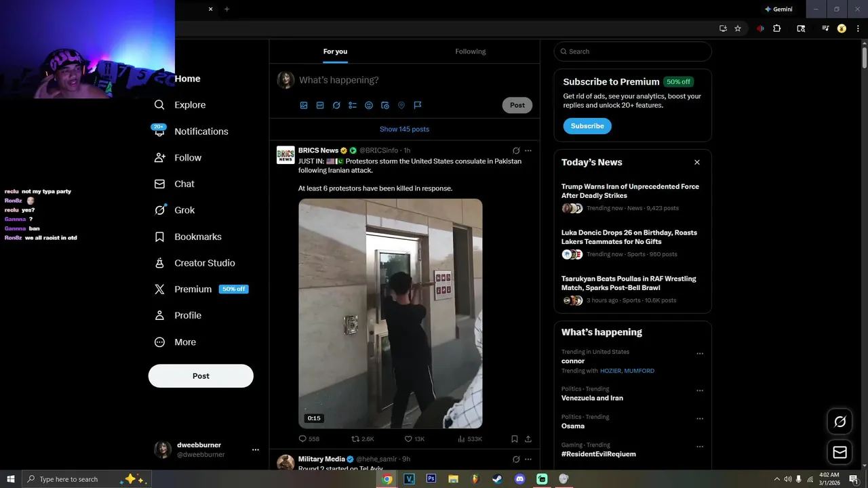Open the floating messages envelope button
The image size is (868, 488).
tap(840, 452)
